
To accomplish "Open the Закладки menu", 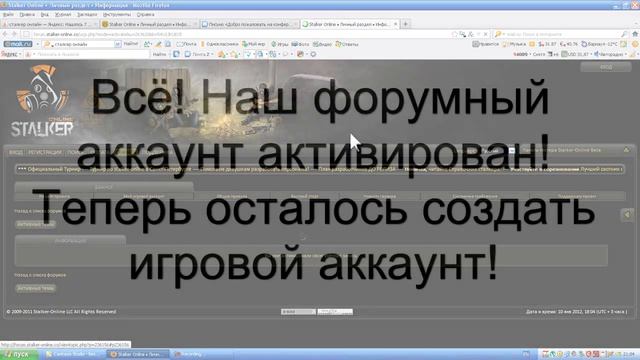I will click(87, 14).
